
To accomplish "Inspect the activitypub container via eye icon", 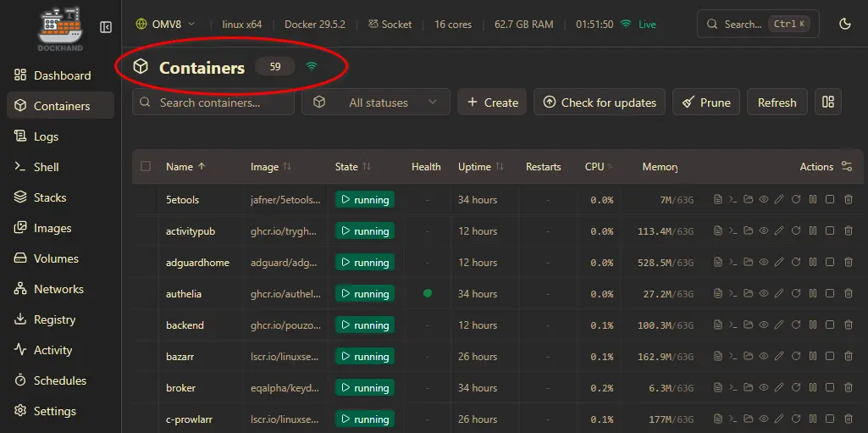I will (763, 230).
